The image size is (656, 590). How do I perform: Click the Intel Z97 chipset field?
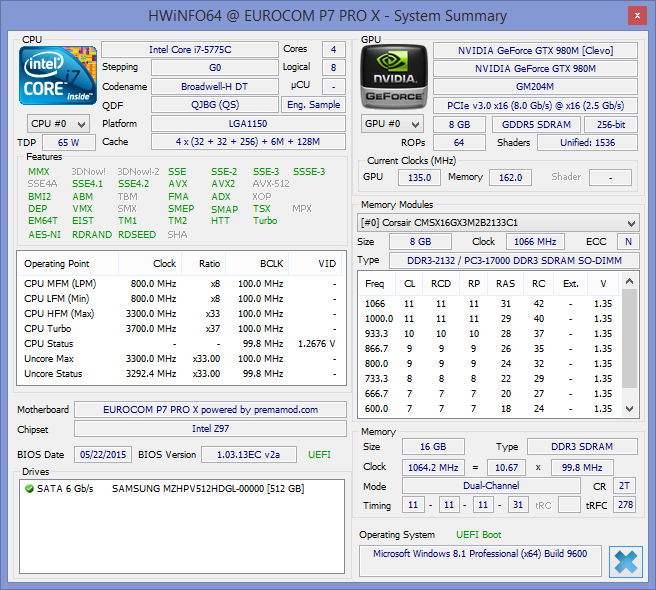[210, 428]
